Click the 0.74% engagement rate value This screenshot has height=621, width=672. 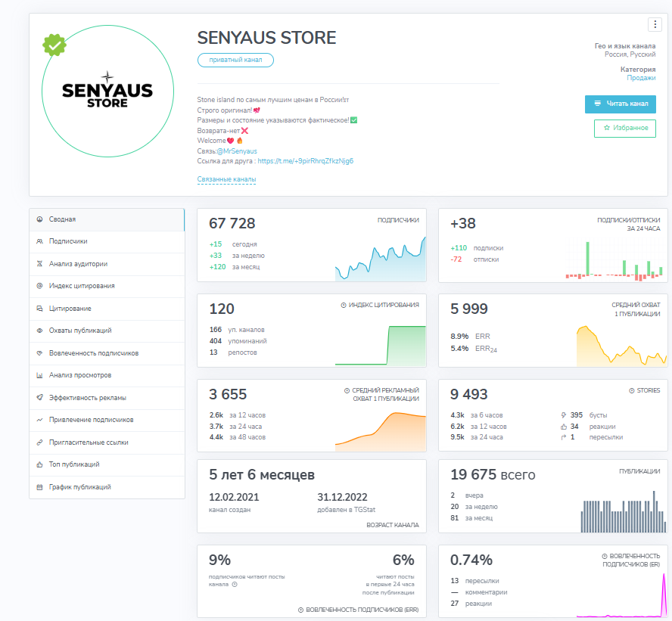pos(471,560)
